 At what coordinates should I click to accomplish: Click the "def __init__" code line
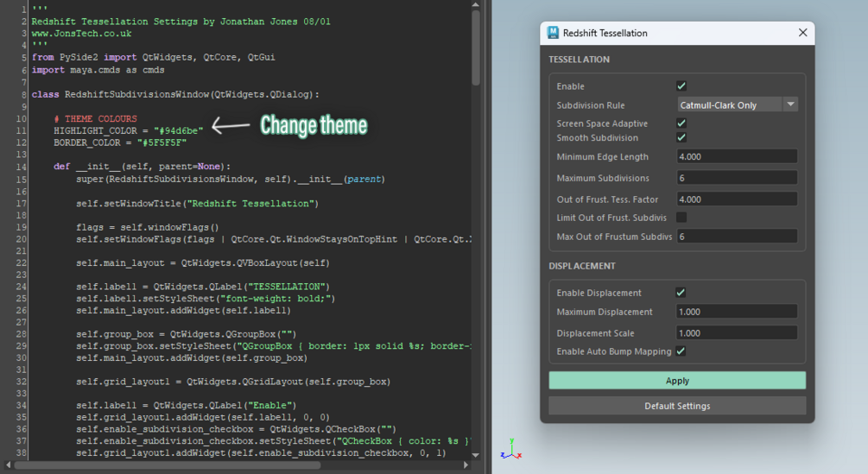coord(143,167)
